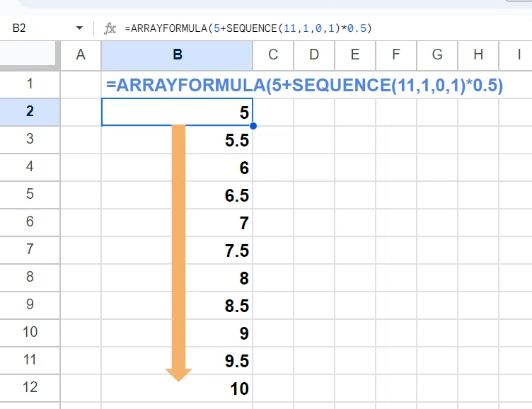This screenshot has width=532, height=409.
Task: Click the cell containing value 8
Action: (177, 277)
